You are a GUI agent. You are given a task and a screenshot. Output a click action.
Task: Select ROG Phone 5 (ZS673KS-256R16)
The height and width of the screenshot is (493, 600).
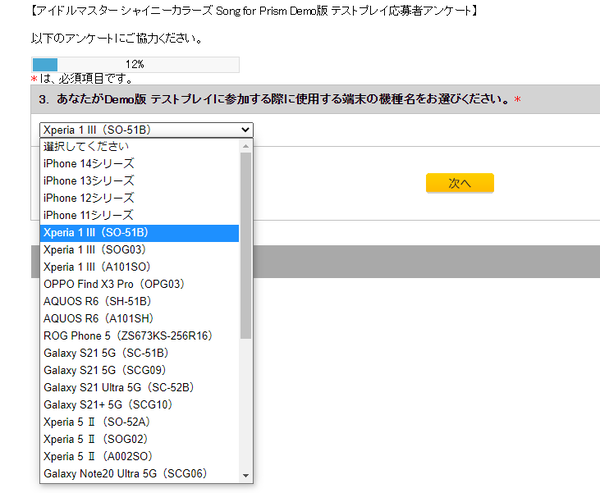point(140,336)
